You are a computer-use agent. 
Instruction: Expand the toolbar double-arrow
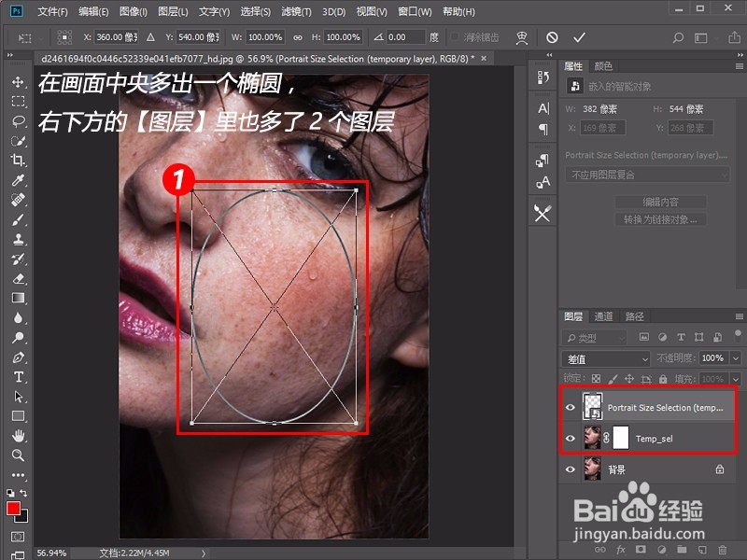pyautogui.click(x=10, y=56)
